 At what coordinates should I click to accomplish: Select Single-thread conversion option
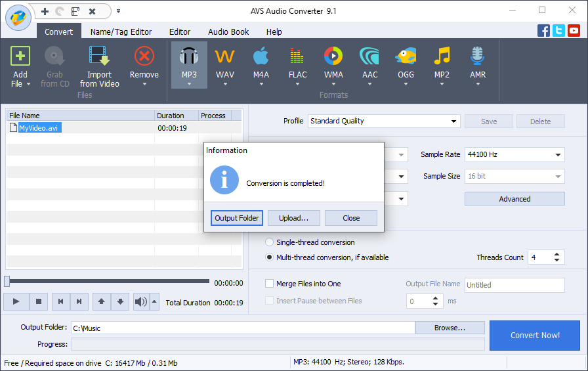(x=270, y=242)
